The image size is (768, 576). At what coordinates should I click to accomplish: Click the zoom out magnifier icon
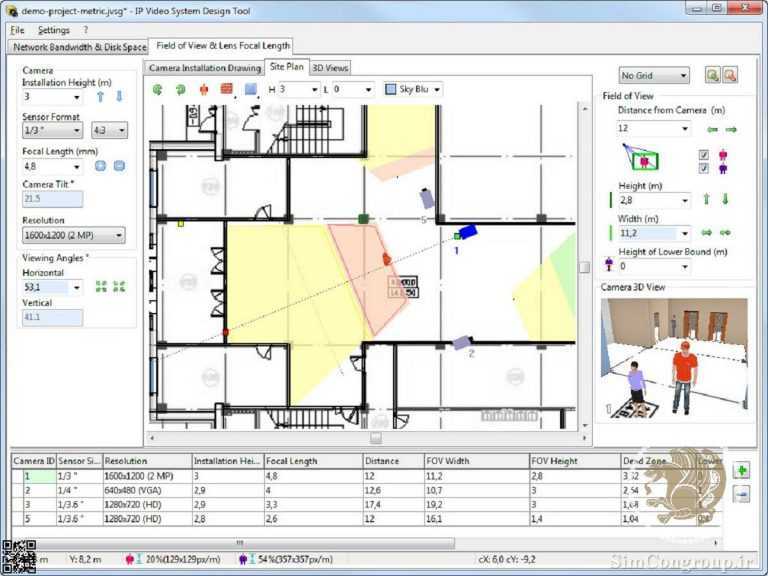(x=730, y=75)
